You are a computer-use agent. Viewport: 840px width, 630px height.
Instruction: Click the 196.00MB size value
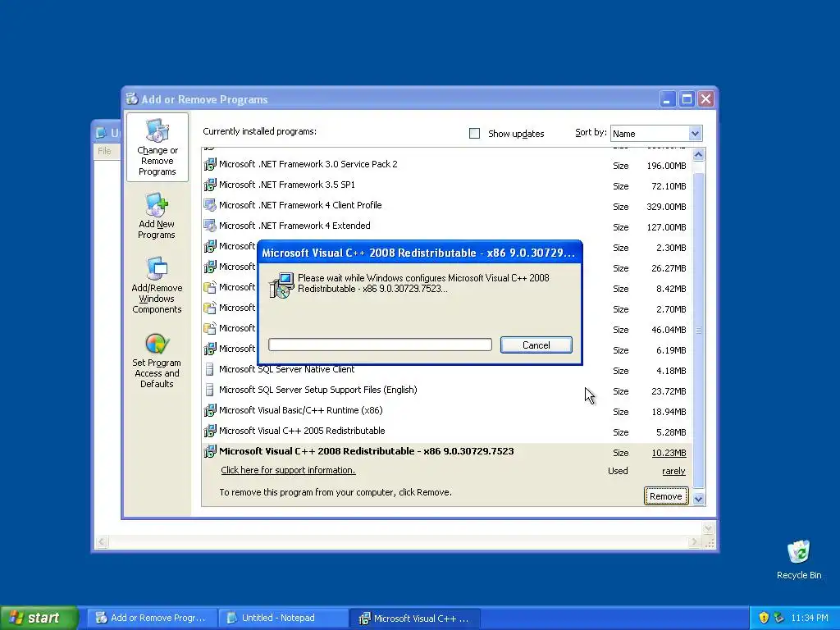pos(666,166)
